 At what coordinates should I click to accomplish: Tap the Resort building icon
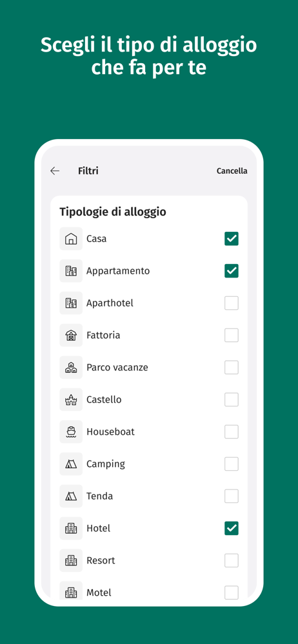71,560
